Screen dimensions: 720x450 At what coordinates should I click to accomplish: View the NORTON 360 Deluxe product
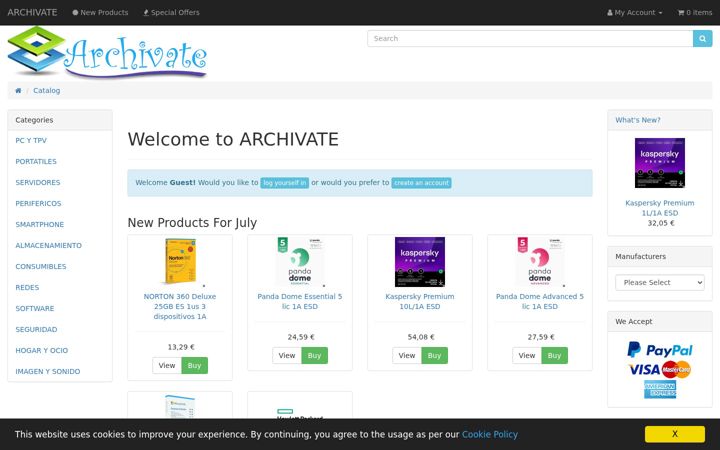click(167, 366)
